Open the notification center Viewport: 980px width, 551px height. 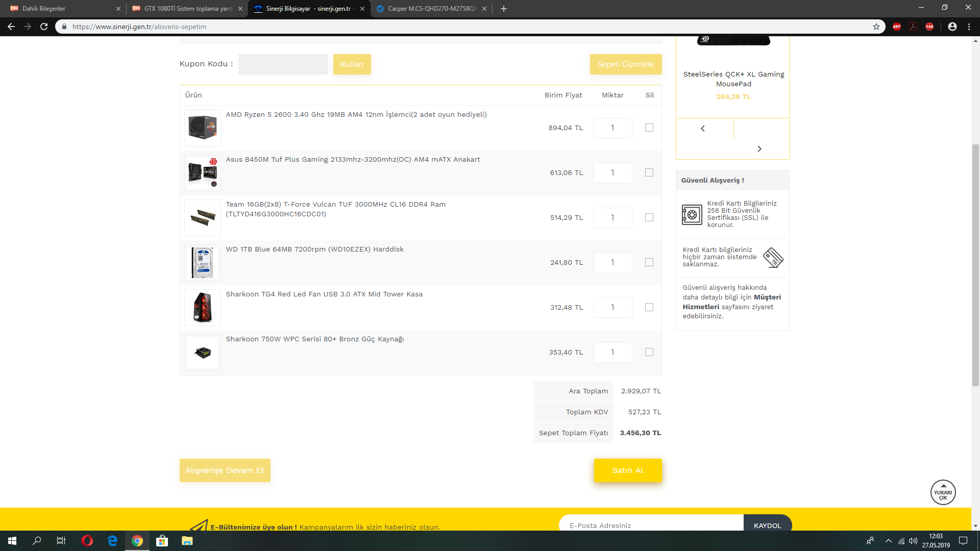coord(963,541)
